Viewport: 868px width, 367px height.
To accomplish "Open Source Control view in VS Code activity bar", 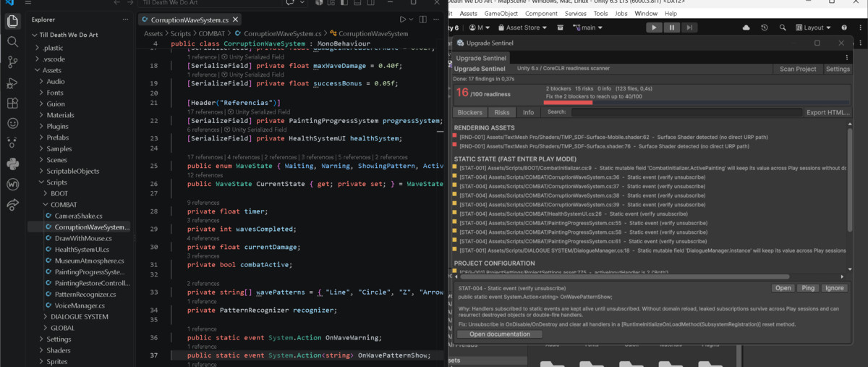I will coord(12,62).
